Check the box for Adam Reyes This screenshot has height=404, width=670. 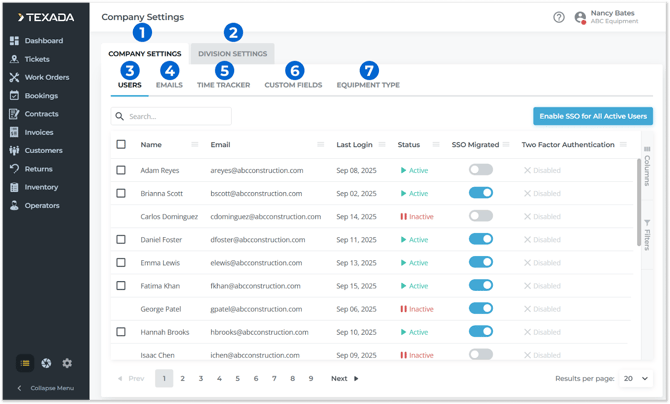(121, 170)
